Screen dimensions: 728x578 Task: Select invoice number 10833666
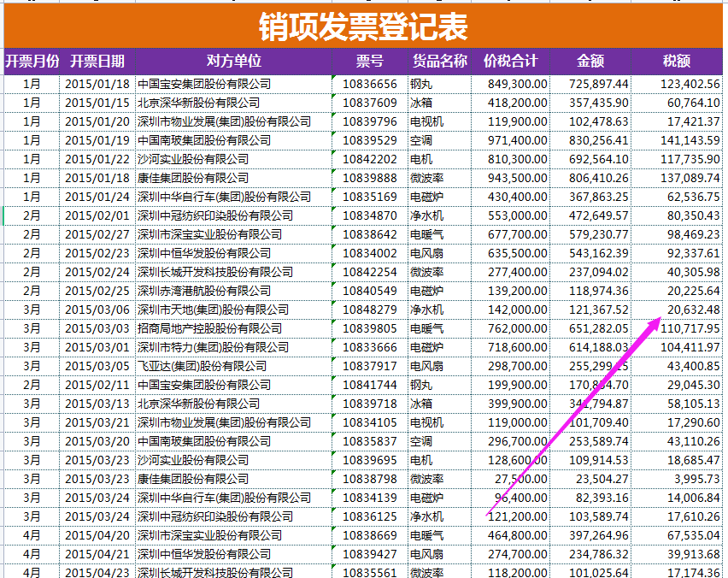370,347
